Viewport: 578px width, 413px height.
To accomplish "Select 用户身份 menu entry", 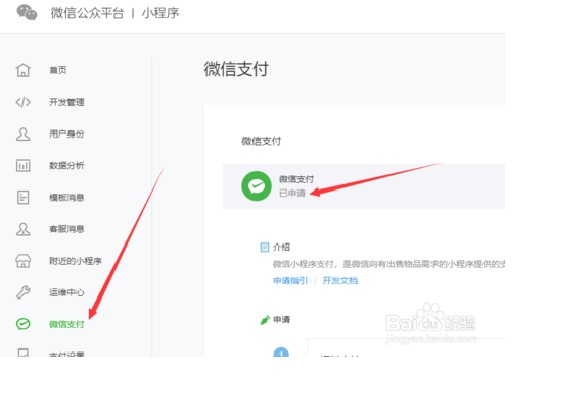I will coord(67,134).
